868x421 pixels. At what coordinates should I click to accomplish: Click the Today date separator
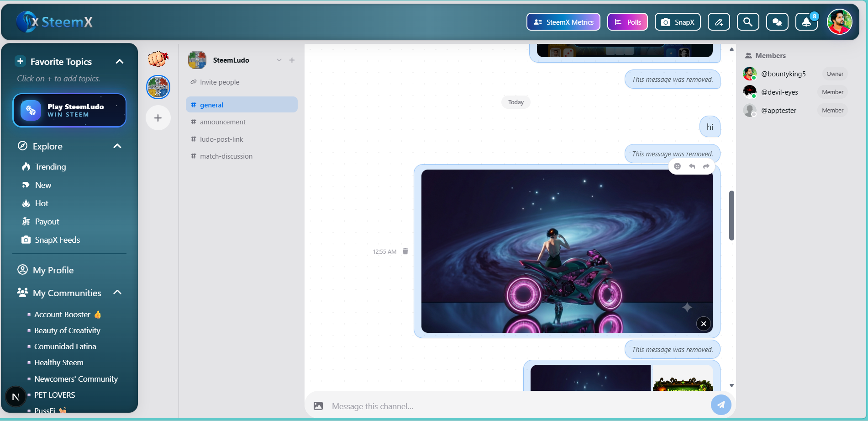(516, 102)
